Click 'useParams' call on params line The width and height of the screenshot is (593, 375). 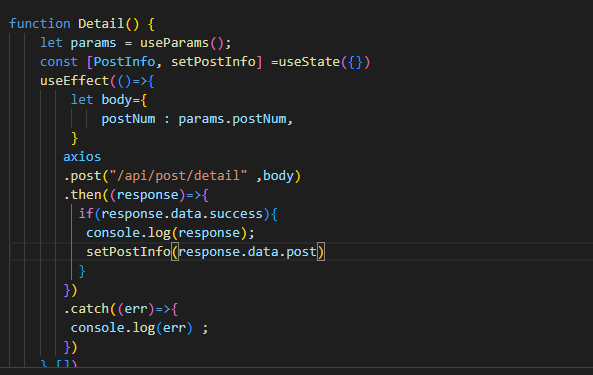point(174,43)
